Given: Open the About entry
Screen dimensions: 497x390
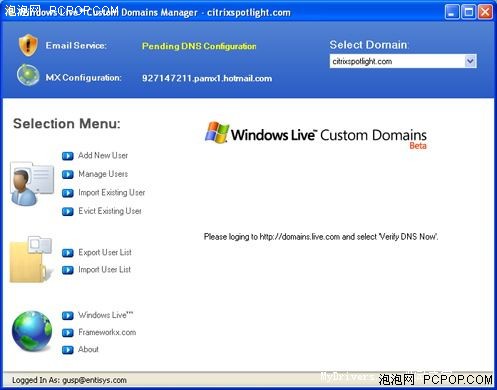Looking at the screenshot, I should click(88, 349).
